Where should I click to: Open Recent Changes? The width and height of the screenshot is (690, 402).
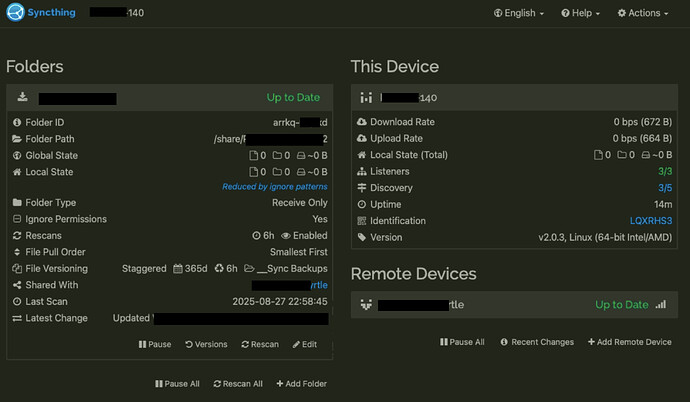click(537, 342)
